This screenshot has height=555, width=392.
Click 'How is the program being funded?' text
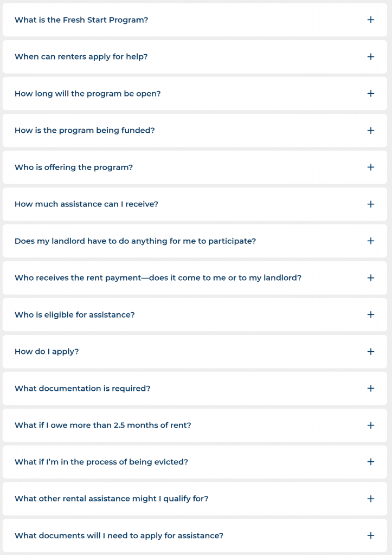pos(85,131)
